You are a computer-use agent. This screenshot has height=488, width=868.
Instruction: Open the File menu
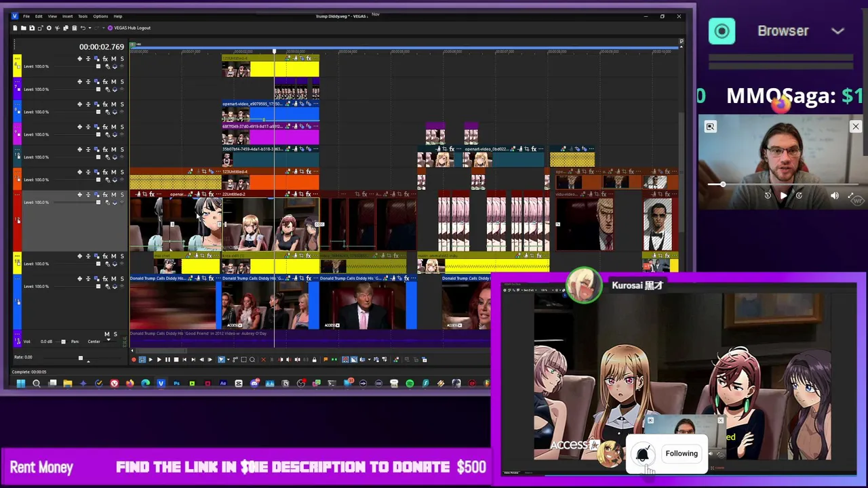click(26, 16)
